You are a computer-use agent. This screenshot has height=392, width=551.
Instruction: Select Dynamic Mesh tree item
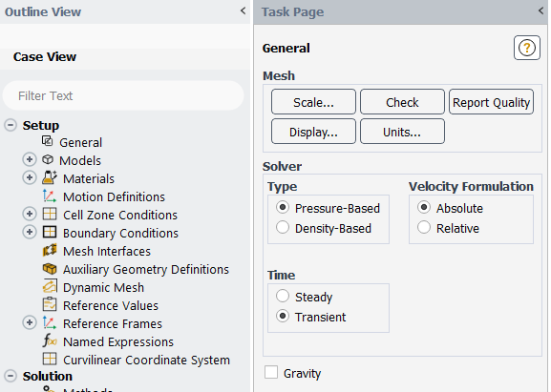pyautogui.click(x=104, y=288)
